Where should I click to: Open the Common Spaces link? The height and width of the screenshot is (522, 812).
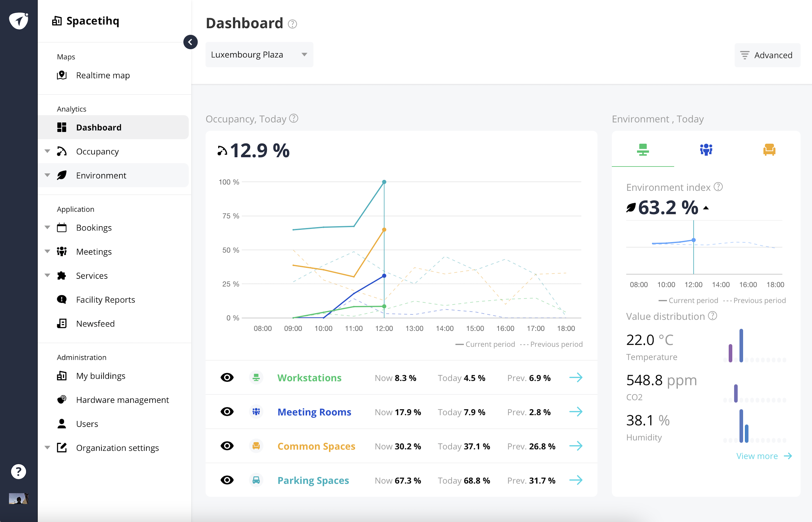[x=316, y=446]
